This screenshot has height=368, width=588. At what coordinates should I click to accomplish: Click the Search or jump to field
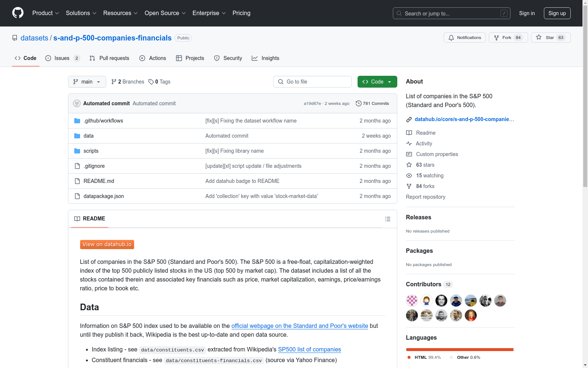452,13
